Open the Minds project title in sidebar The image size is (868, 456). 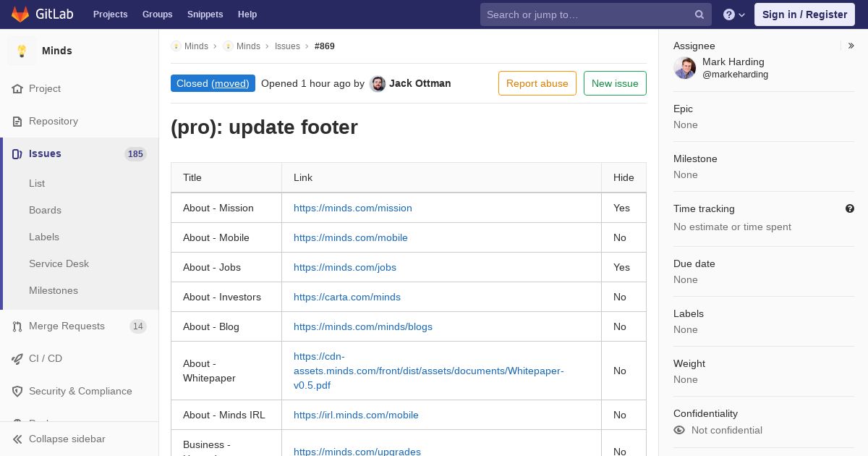(57, 51)
